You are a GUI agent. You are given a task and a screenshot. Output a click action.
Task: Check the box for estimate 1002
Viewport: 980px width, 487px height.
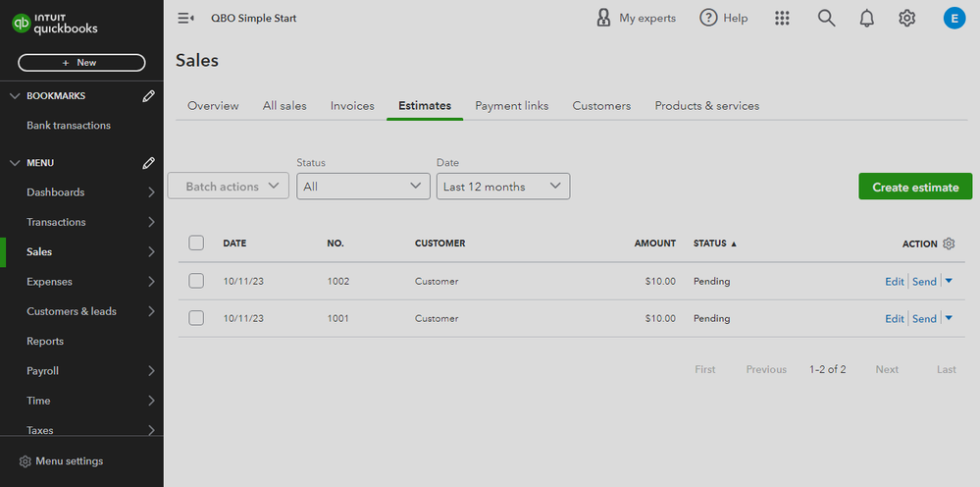point(196,281)
